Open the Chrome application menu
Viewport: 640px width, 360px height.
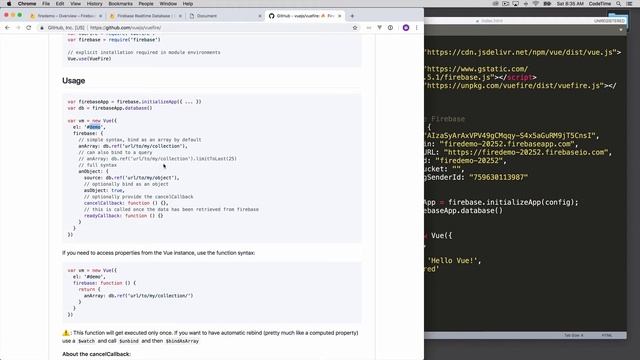[27, 4]
